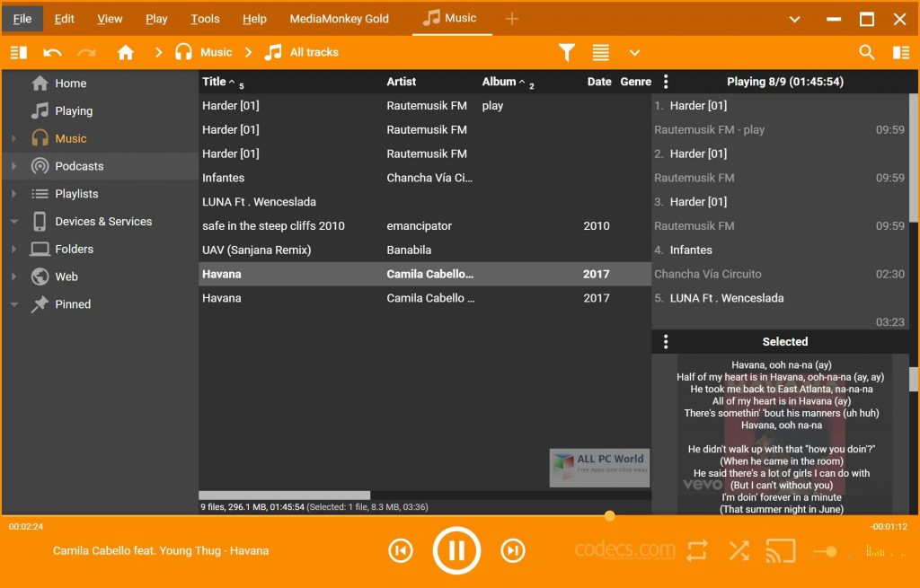Image resolution: width=920 pixels, height=588 pixels.
Task: Expand the Playlists tree node
Action: pyautogui.click(x=13, y=194)
